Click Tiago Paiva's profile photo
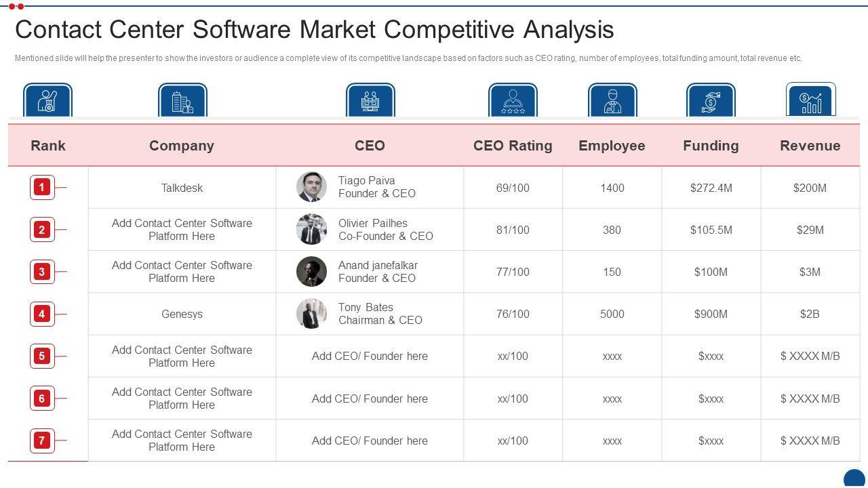 click(311, 187)
